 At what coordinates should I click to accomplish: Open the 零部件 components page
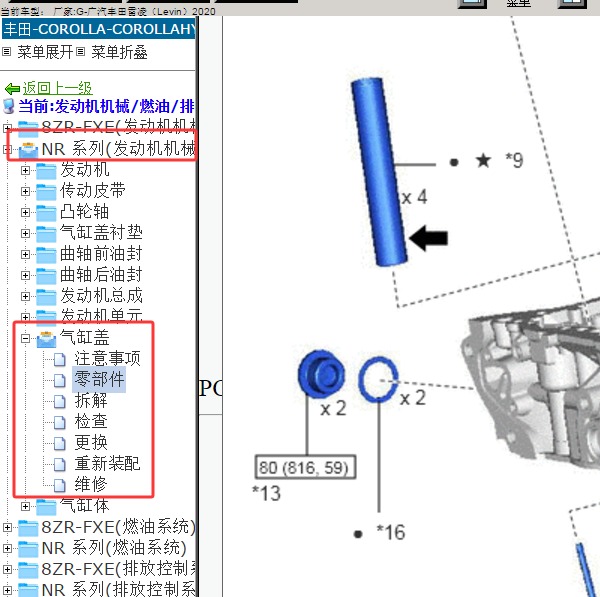[x=99, y=379]
